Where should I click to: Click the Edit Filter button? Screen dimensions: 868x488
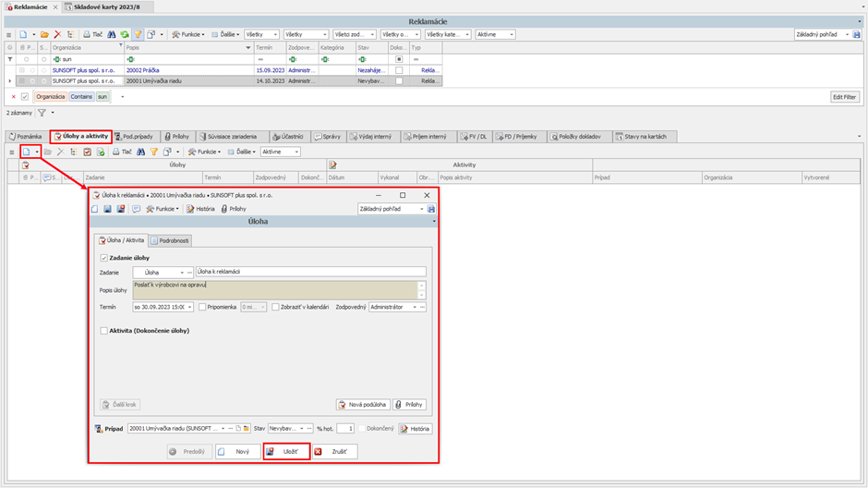pyautogui.click(x=844, y=97)
